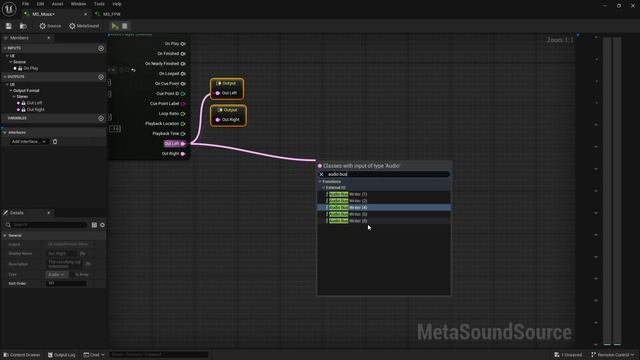Open the Content Drawer
This screenshot has height=360, width=640.
(x=22, y=355)
